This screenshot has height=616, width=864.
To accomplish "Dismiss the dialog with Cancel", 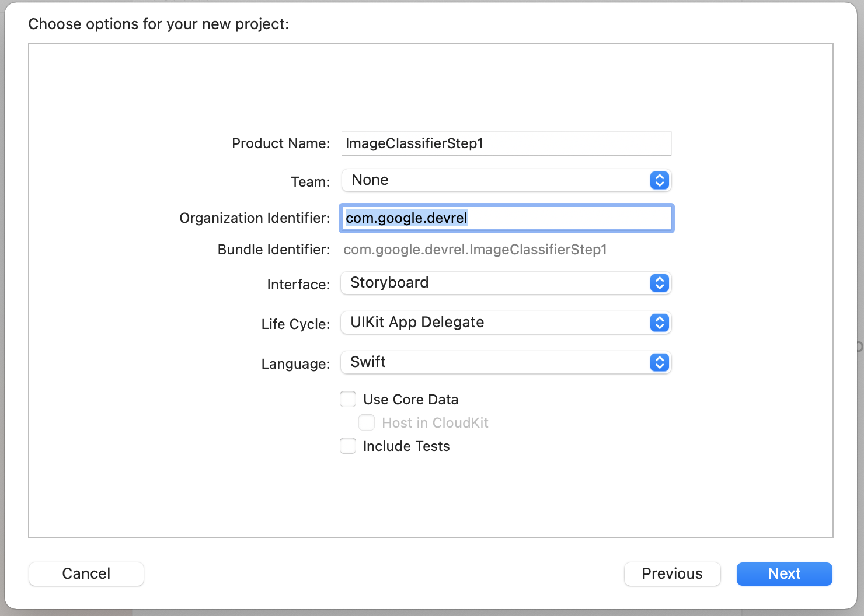I will point(86,573).
